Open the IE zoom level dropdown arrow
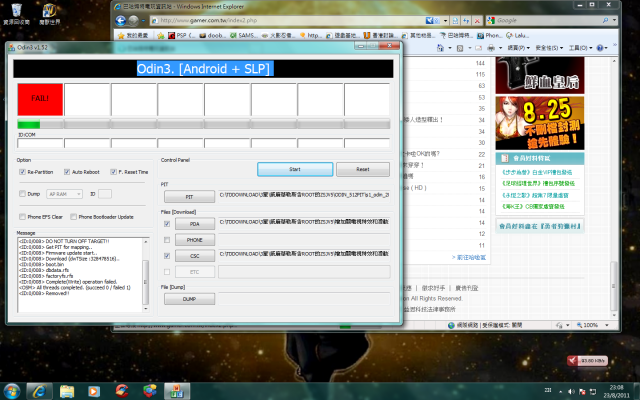Image resolution: width=640 pixels, height=400 pixels. (x=607, y=325)
